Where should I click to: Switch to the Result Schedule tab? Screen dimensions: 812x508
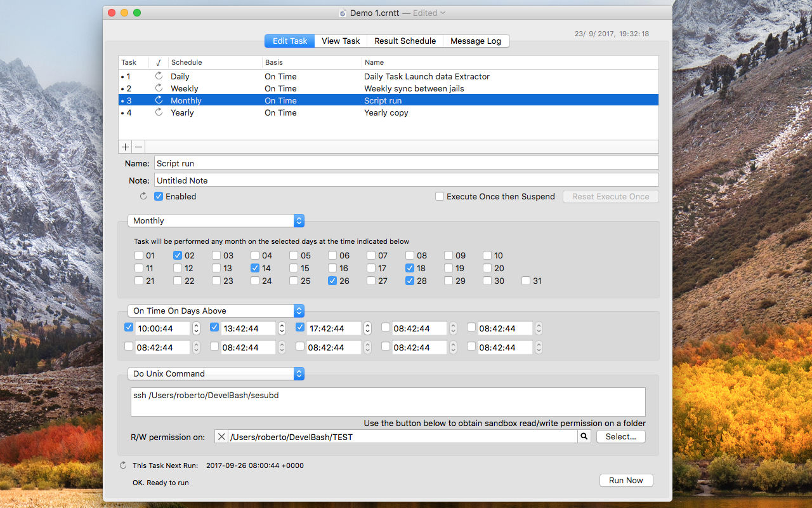coord(405,41)
